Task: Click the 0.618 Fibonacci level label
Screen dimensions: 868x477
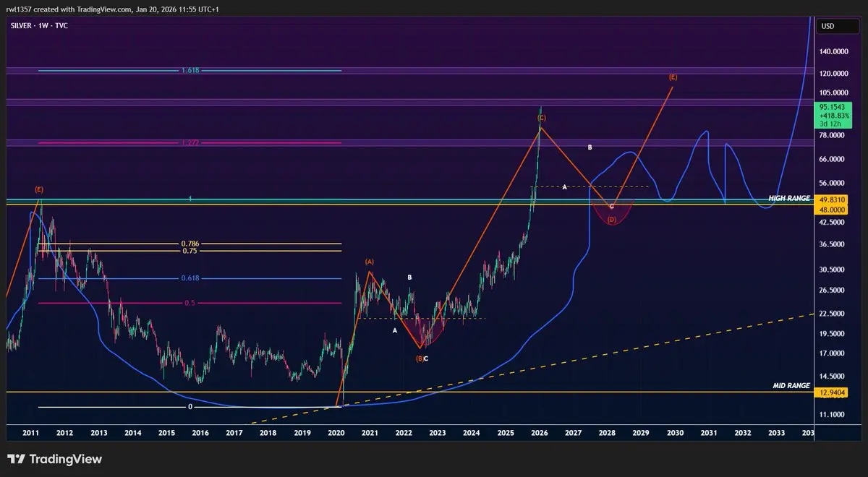Action: click(x=190, y=278)
